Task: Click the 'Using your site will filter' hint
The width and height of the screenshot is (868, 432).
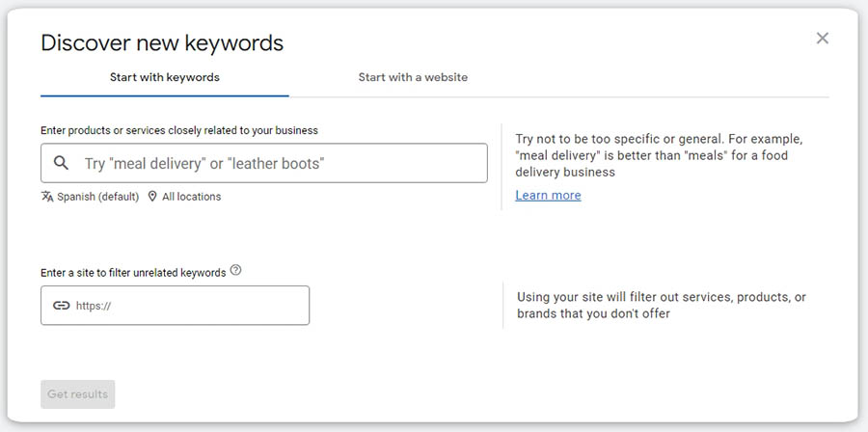Action: [661, 305]
